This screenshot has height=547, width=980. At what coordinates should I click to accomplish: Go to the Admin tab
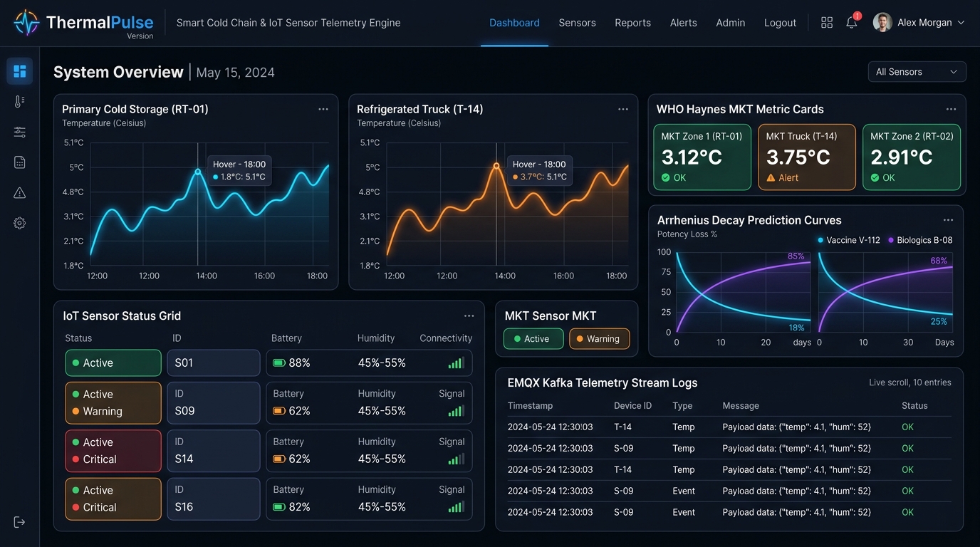[730, 23]
